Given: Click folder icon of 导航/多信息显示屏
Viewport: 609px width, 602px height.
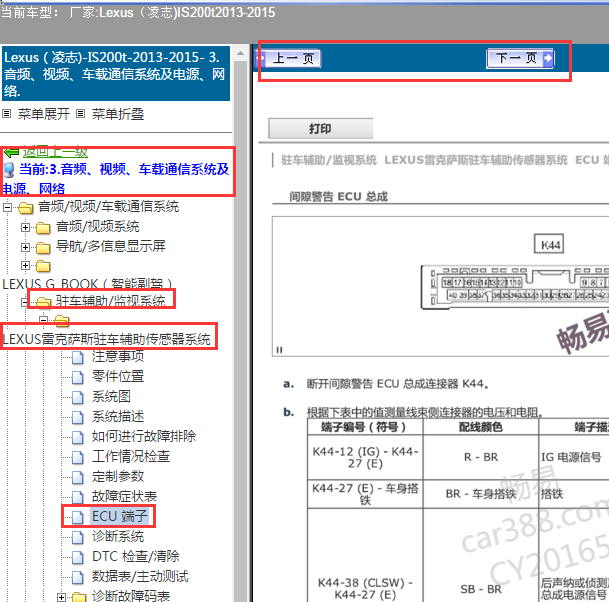Looking at the screenshot, I should tap(43, 247).
